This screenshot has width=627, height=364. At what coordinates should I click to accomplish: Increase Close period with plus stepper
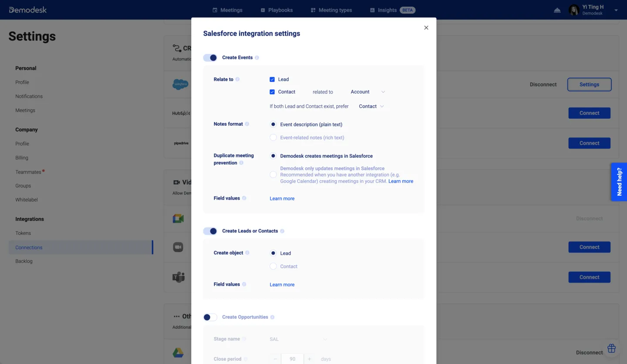tap(310, 359)
